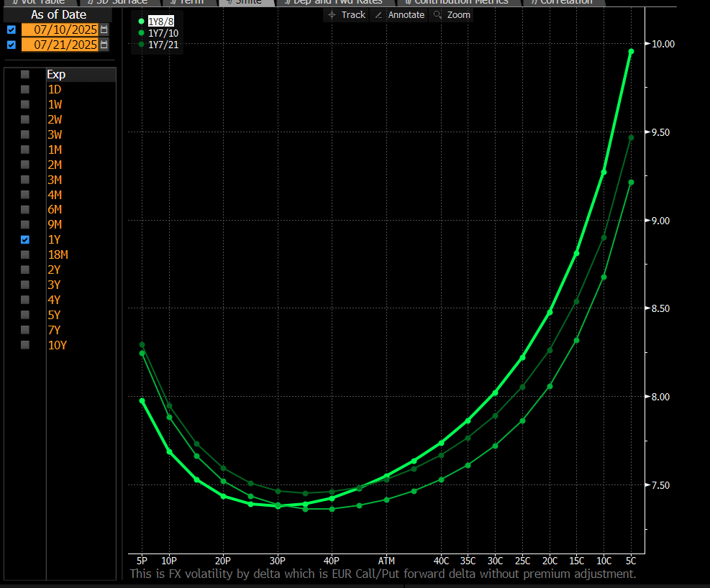
Task: Enable the 5Y expiry checkbox
Action: [x=25, y=315]
